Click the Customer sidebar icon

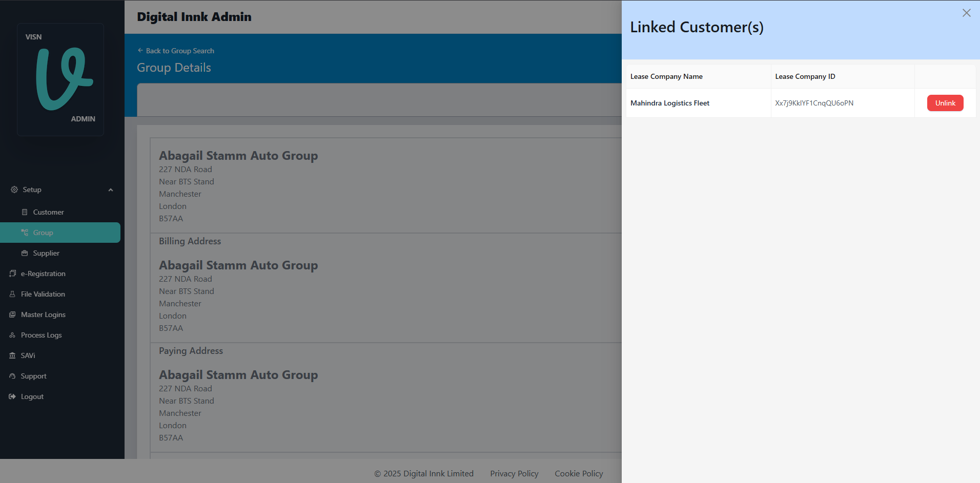pyautogui.click(x=25, y=212)
